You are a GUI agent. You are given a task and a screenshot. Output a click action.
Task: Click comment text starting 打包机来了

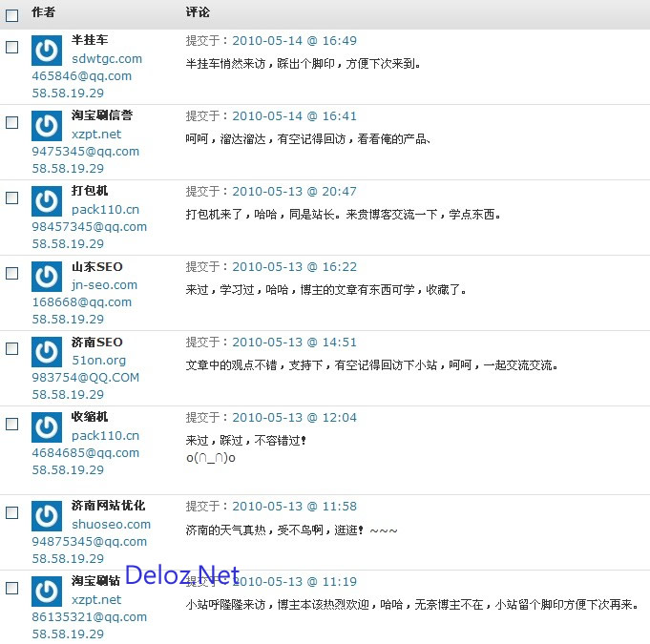[x=344, y=215]
